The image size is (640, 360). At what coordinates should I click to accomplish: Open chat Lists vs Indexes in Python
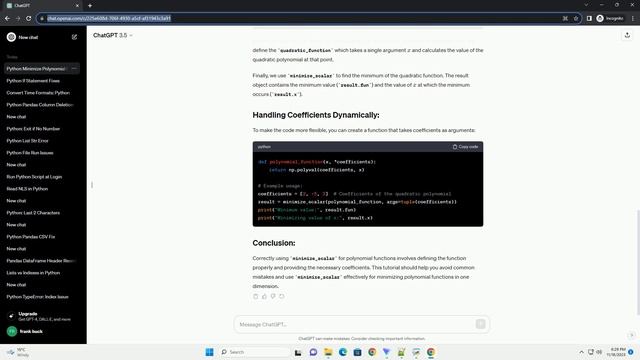click(33, 273)
